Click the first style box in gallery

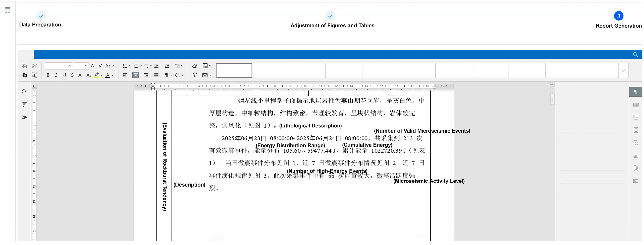[234, 70]
